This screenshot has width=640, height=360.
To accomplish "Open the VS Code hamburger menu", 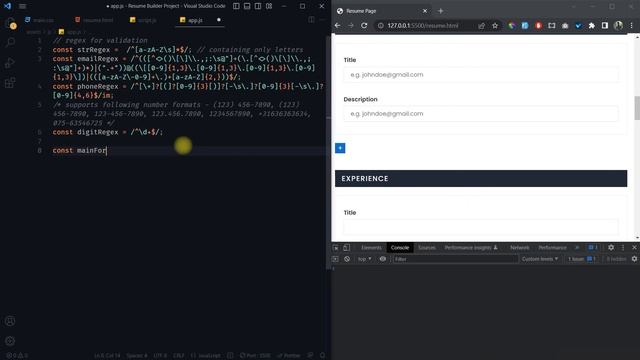I will click(22, 6).
